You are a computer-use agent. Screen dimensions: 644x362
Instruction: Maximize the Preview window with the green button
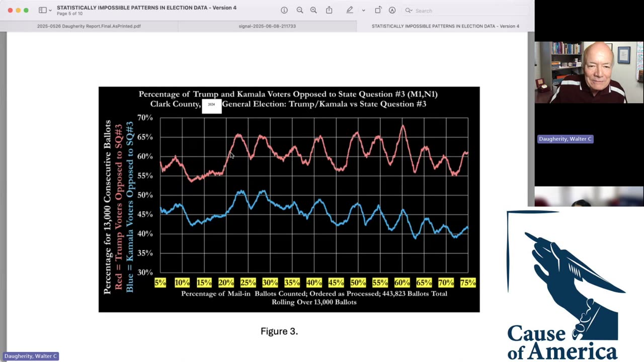point(26,10)
